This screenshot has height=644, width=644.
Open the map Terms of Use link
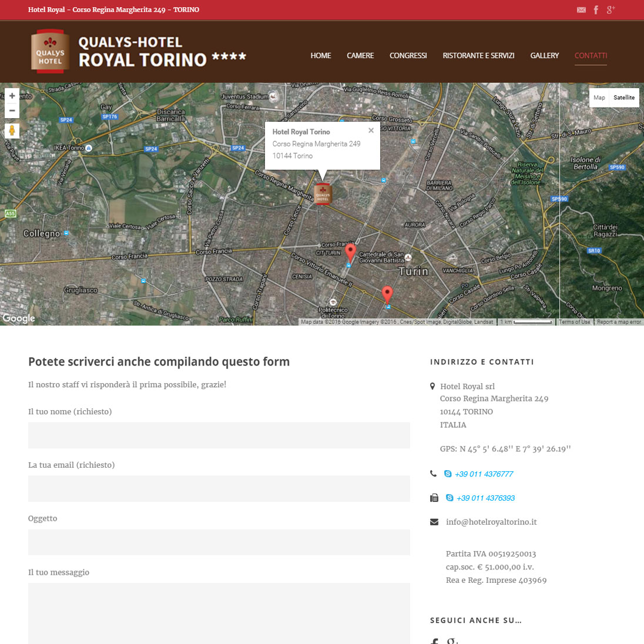tap(574, 322)
